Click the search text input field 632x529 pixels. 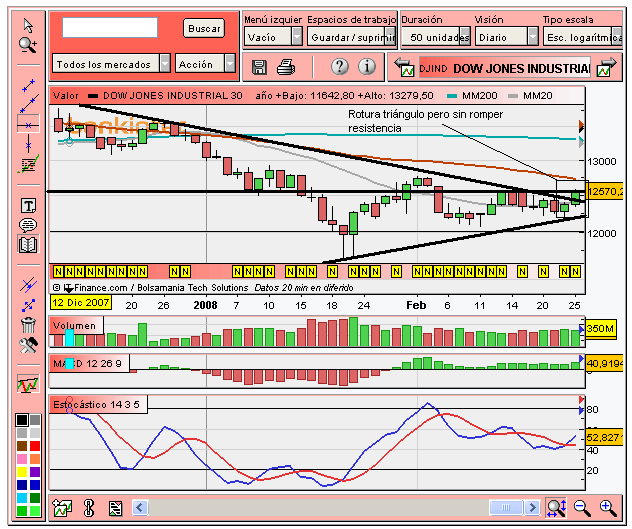point(110,27)
